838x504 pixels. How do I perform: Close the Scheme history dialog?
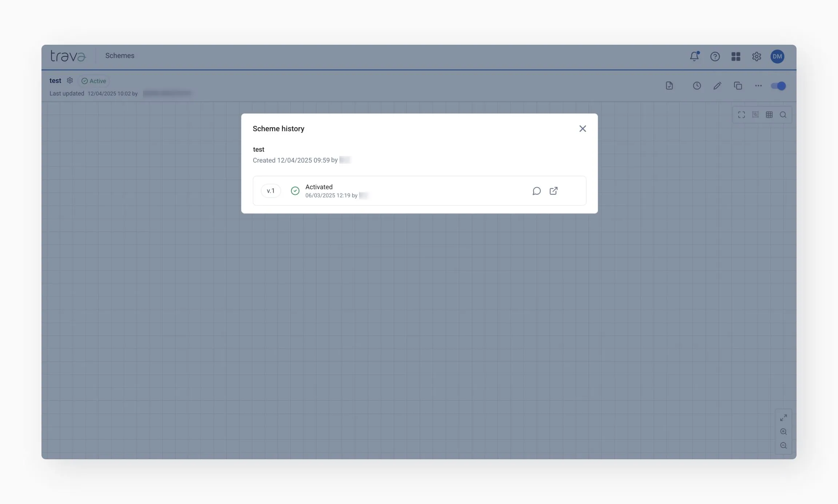[x=583, y=129]
